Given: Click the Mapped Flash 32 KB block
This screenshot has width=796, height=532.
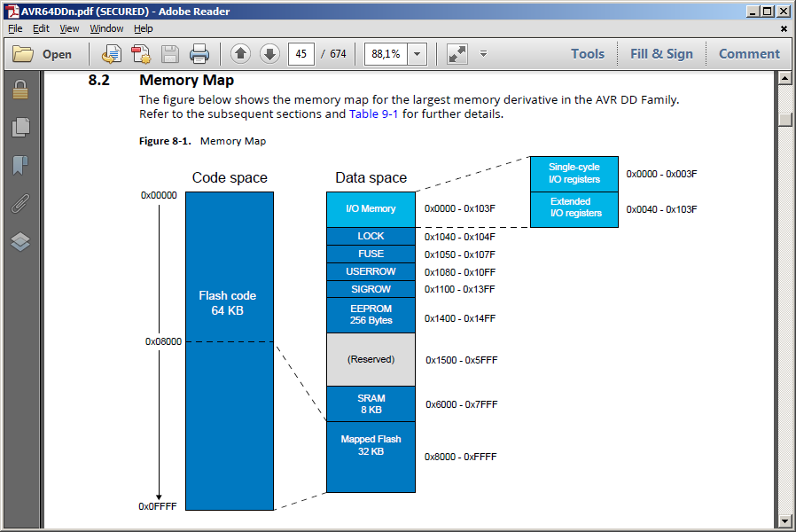Looking at the screenshot, I should (x=371, y=457).
